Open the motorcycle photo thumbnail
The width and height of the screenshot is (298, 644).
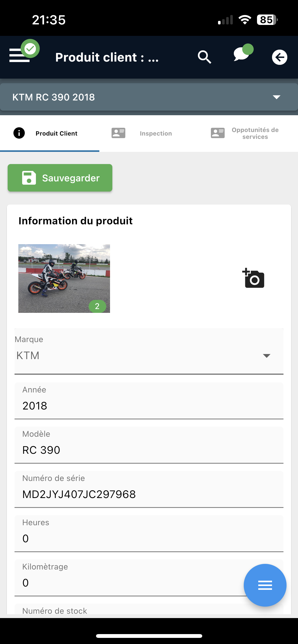64,279
